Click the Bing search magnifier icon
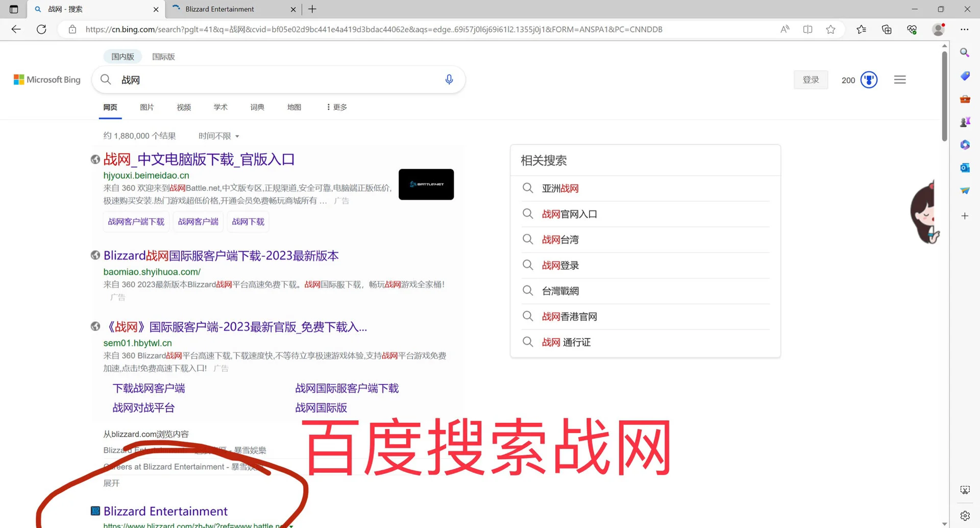 click(x=106, y=79)
